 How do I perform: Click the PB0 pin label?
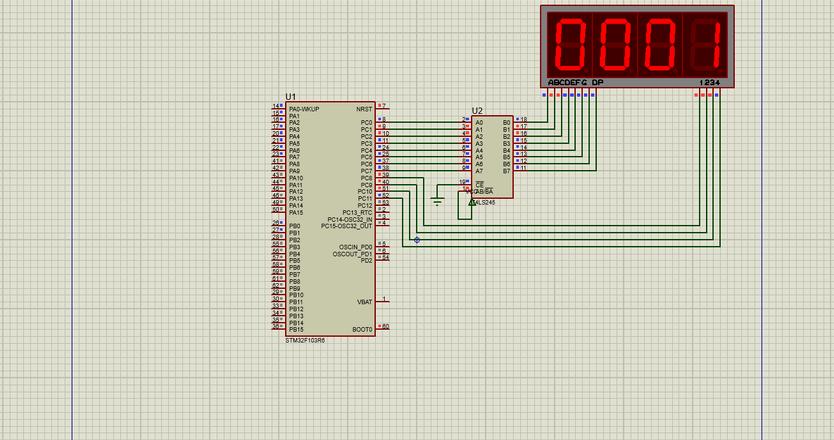[295, 227]
